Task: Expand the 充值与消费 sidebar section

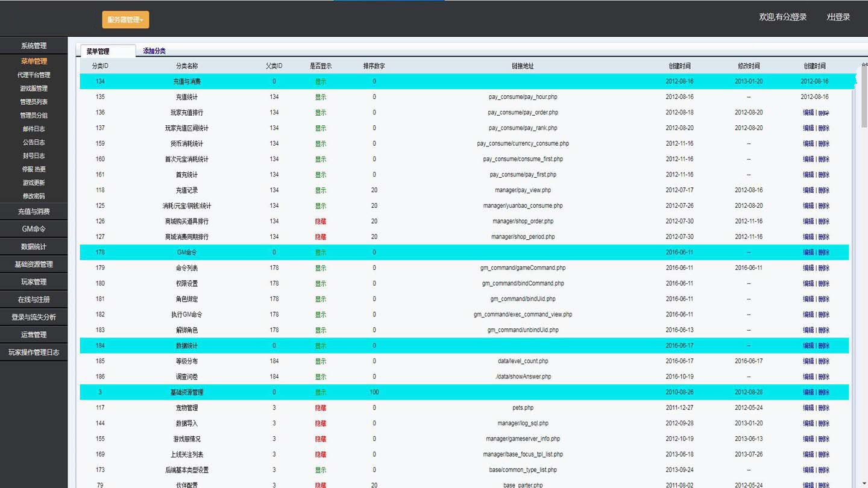Action: coord(34,211)
